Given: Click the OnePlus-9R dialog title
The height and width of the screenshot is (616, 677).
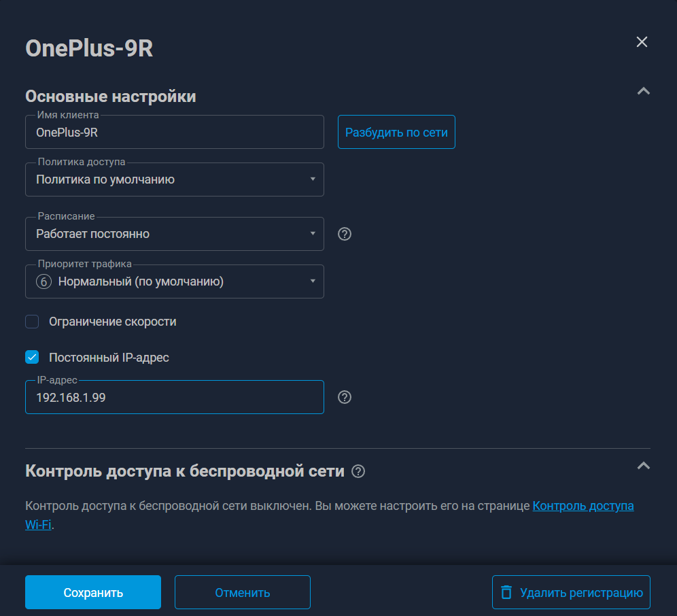Looking at the screenshot, I should click(x=89, y=48).
